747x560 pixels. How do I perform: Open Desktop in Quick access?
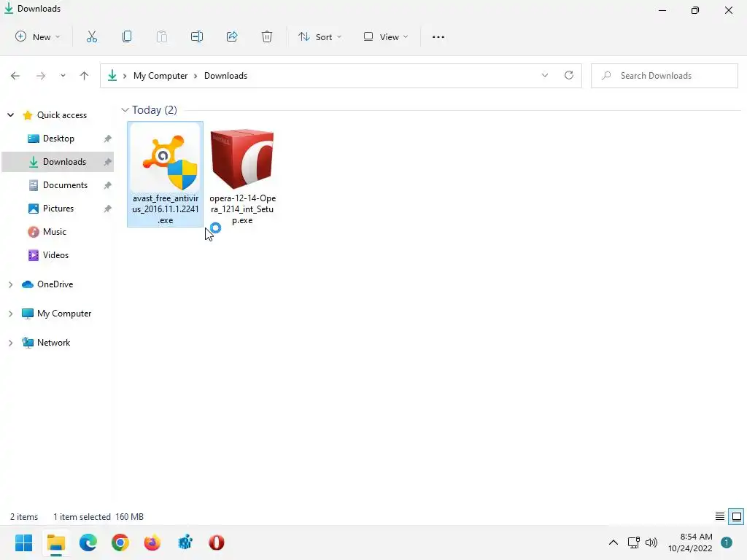pos(58,139)
